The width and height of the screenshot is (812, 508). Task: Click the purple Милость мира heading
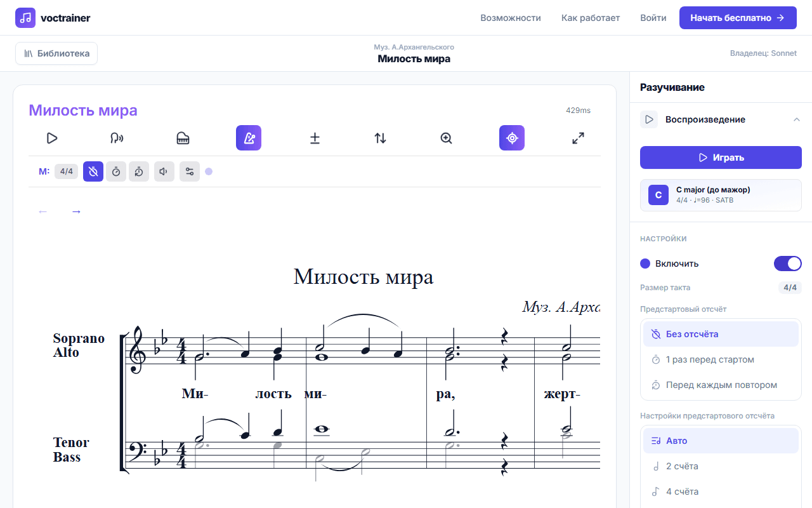point(83,110)
